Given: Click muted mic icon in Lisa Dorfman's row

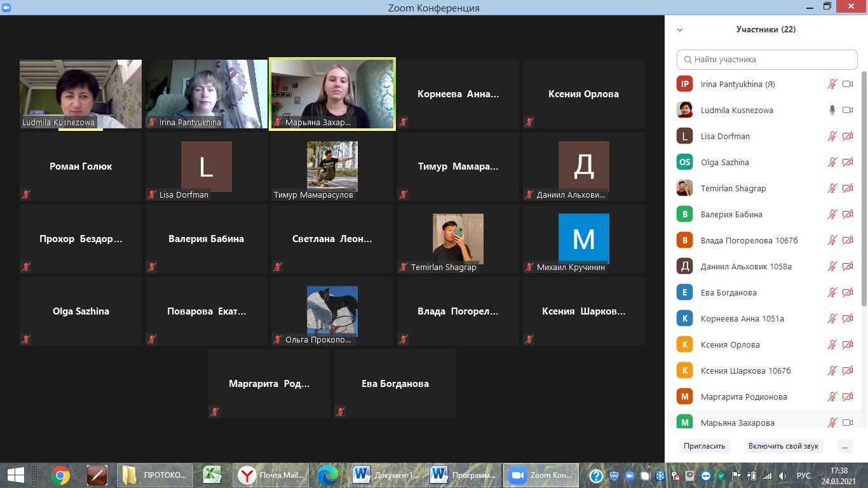Looking at the screenshot, I should point(832,136).
